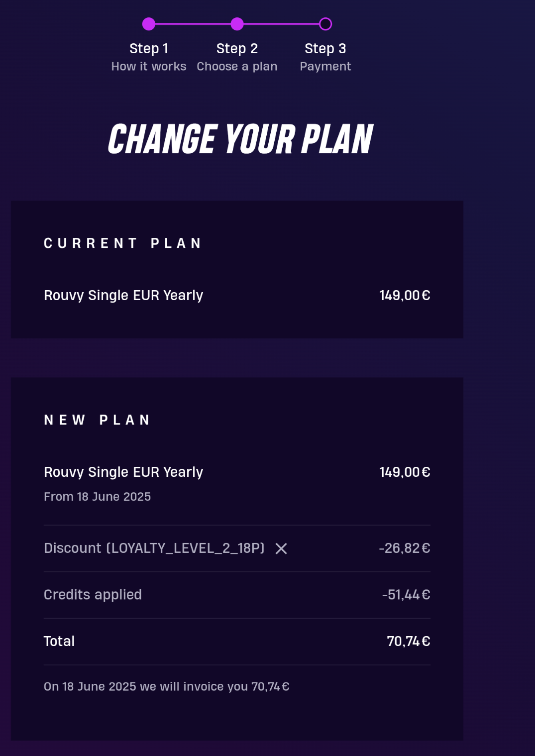Image resolution: width=535 pixels, height=756 pixels.
Task: Click the Credits applied label
Action: [x=93, y=595]
